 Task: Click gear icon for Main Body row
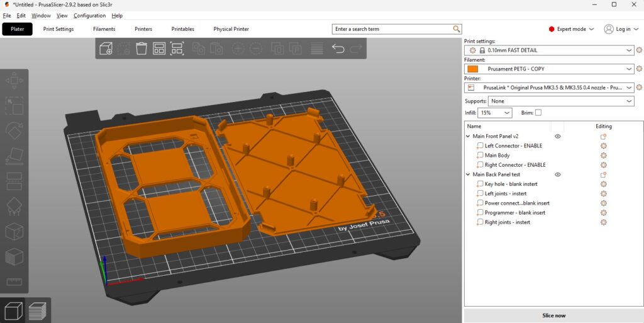click(603, 156)
